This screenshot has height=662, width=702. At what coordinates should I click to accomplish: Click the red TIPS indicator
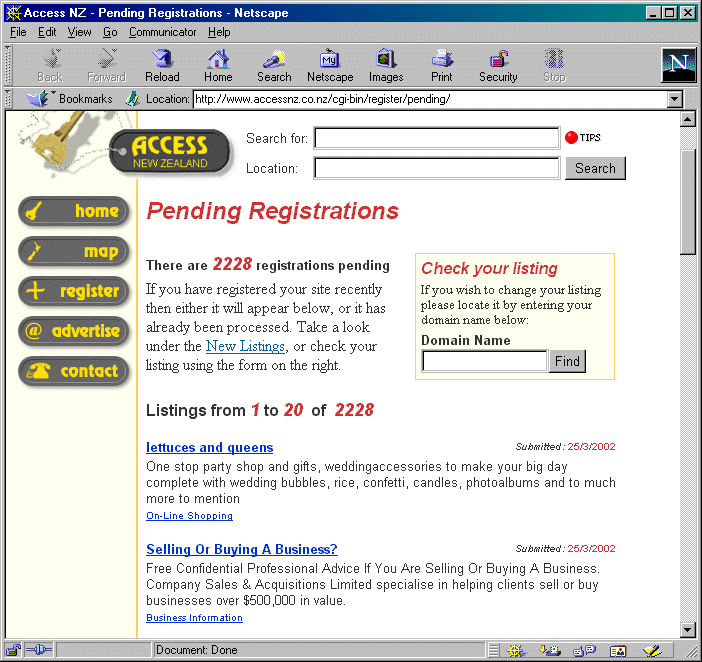click(572, 138)
